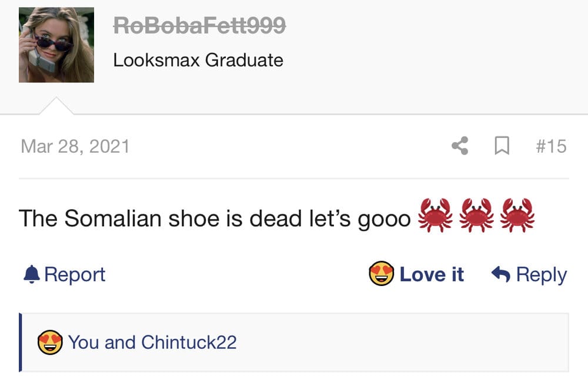
Task: Click the reply arrow icon
Action: [x=500, y=274]
